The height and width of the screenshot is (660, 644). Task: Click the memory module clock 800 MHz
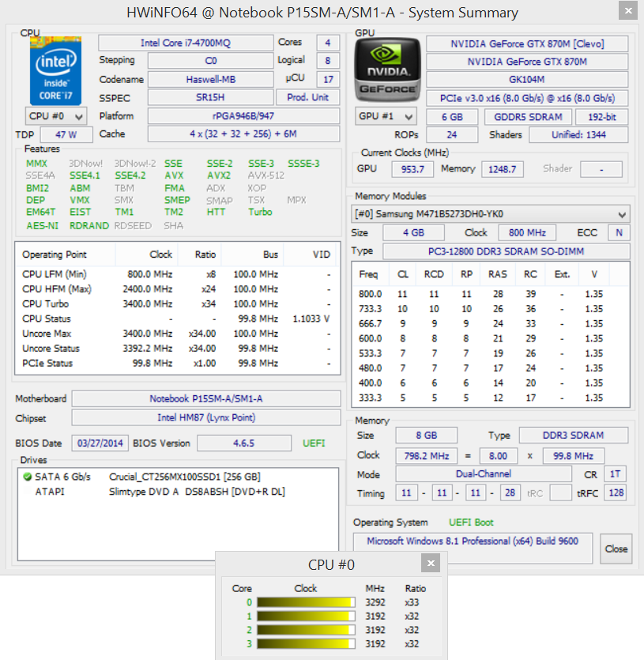coord(527,232)
